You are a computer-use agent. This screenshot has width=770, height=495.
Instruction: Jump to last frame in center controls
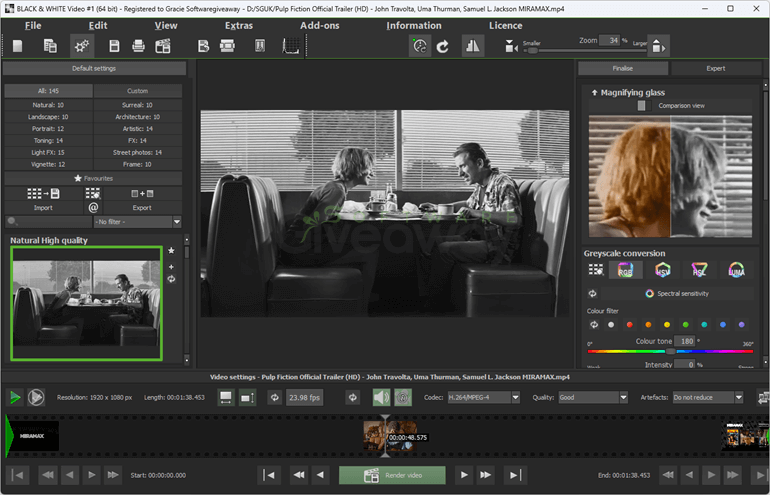tap(515, 475)
